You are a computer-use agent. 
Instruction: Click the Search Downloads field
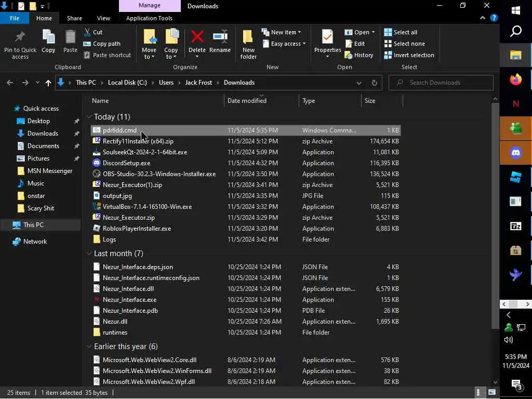[x=441, y=83]
